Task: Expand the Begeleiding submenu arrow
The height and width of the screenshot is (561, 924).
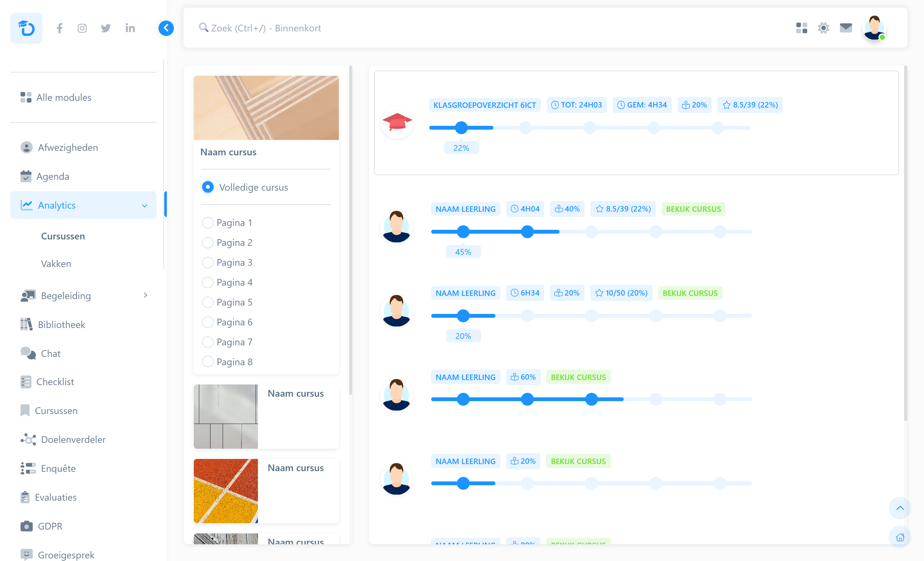Action: click(x=146, y=296)
